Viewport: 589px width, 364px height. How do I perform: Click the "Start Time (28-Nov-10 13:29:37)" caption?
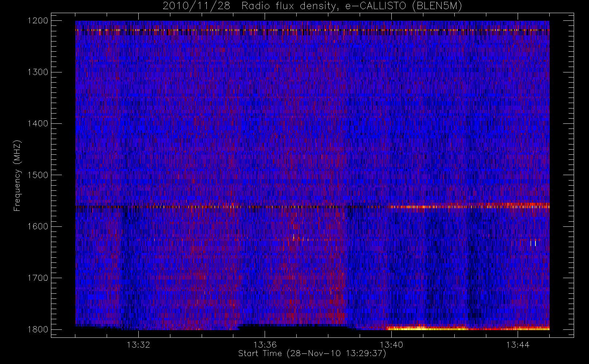click(312, 353)
